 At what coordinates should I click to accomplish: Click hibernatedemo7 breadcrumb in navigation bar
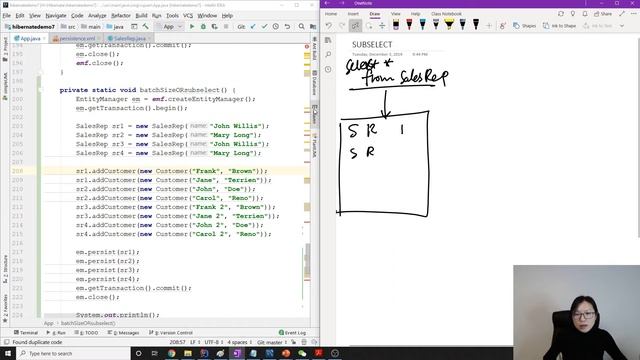(30, 27)
